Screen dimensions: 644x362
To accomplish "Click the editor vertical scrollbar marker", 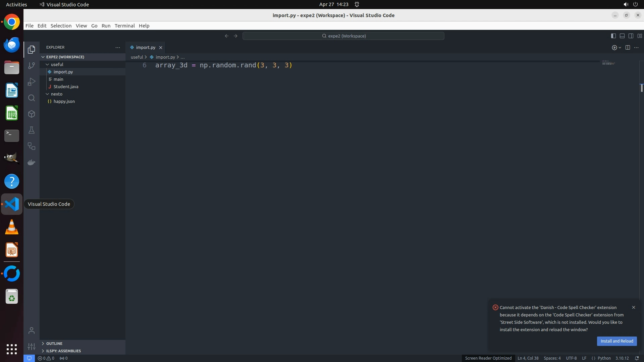I will click(x=641, y=88).
